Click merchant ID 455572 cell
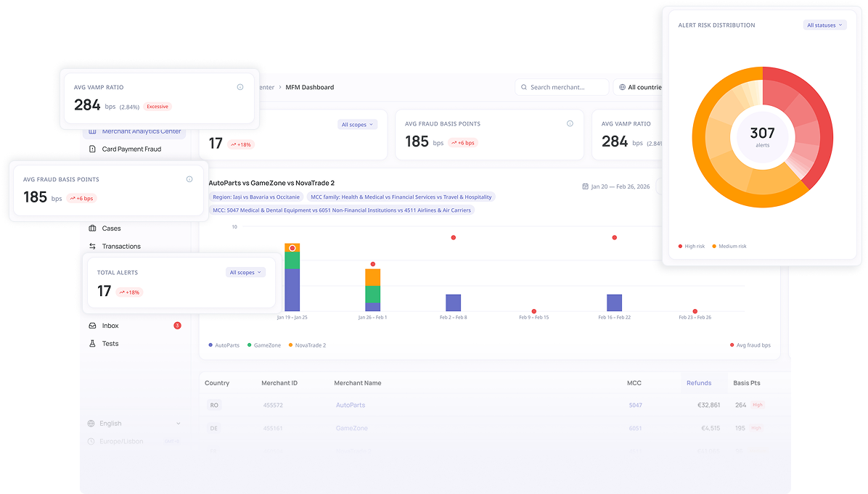The image size is (868, 494). point(273,406)
